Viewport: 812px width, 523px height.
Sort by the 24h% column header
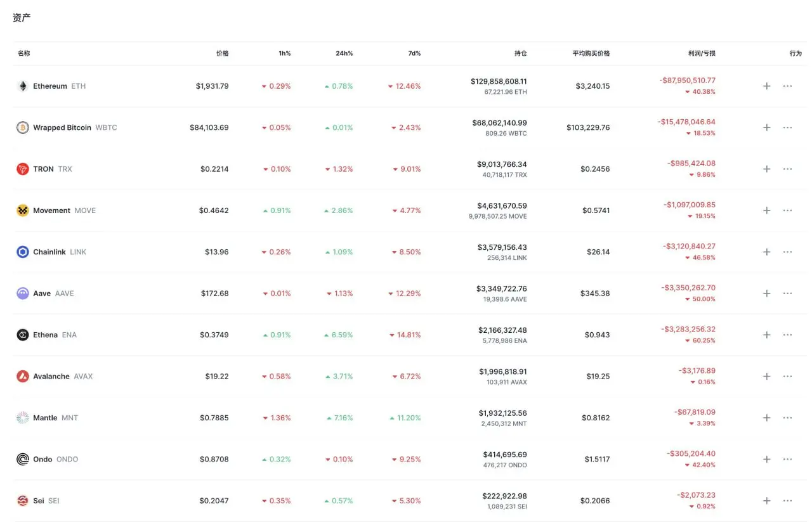[344, 53]
